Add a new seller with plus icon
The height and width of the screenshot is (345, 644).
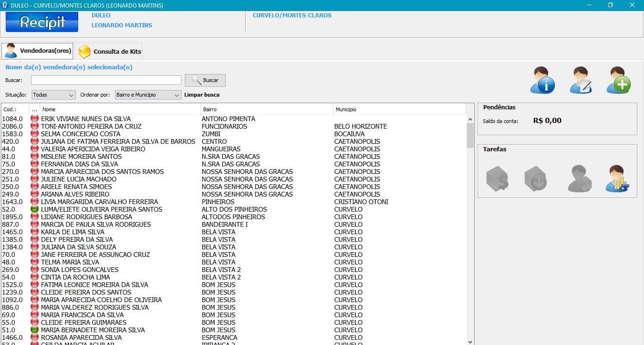click(619, 80)
